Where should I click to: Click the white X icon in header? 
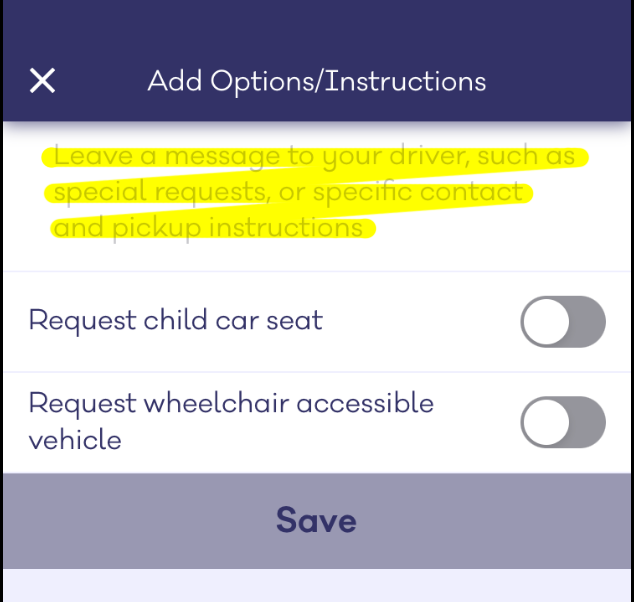tap(42, 81)
